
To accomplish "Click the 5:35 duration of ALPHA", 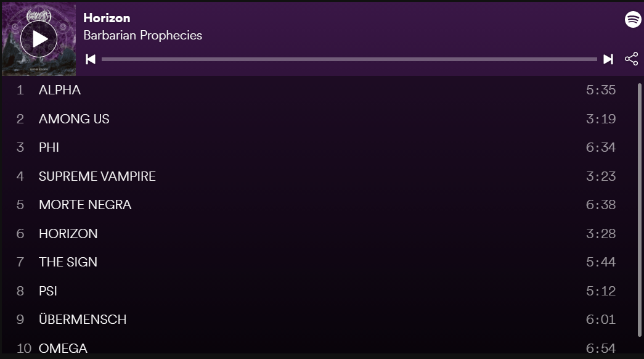I will point(600,90).
